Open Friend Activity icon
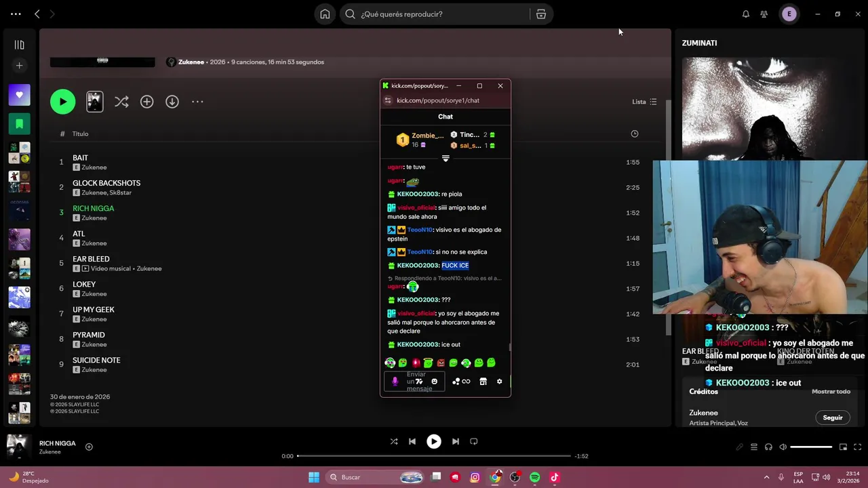Screen dimensions: 868x488 pyautogui.click(x=764, y=14)
